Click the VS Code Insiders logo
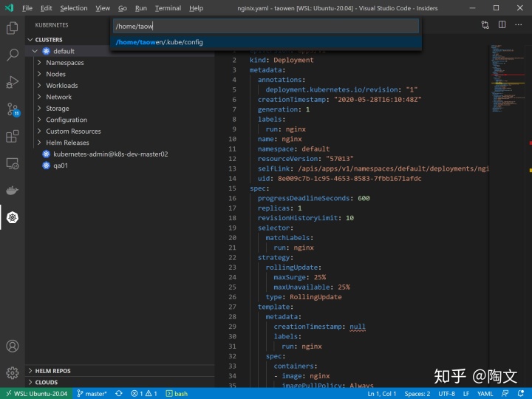Image resolution: width=532 pixels, height=399 pixels. pyautogui.click(x=9, y=8)
